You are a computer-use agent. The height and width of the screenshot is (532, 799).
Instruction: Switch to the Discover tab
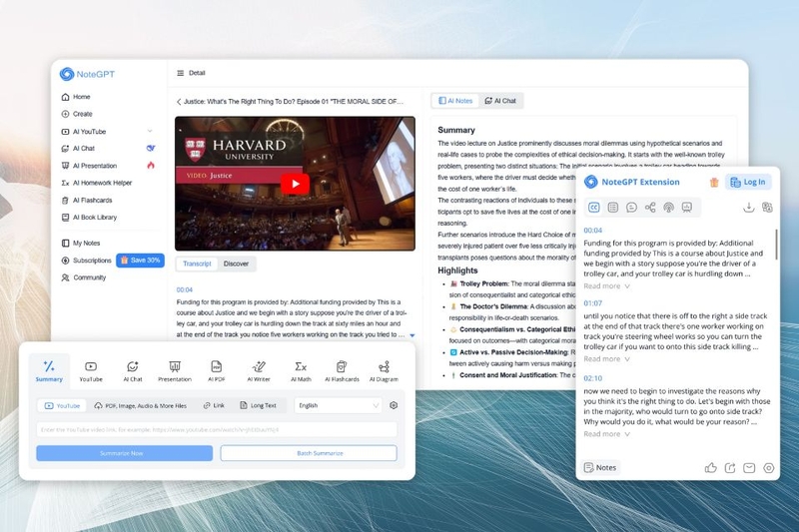[236, 264]
